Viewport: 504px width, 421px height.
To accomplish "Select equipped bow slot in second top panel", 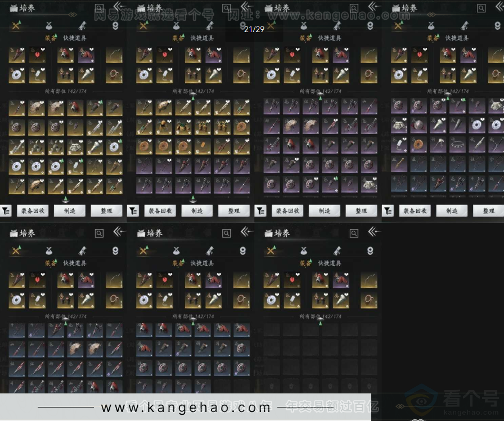I will pos(242,55).
